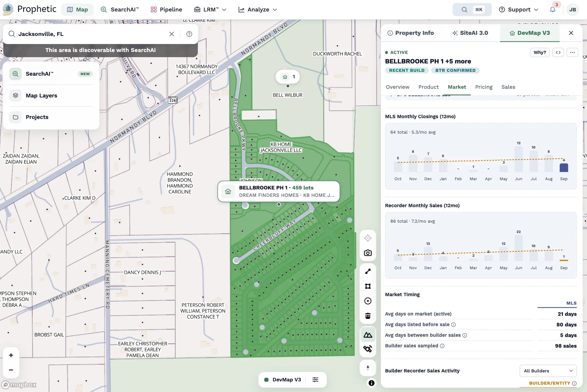Clear the Jacksonville, FL search text

pos(172,34)
